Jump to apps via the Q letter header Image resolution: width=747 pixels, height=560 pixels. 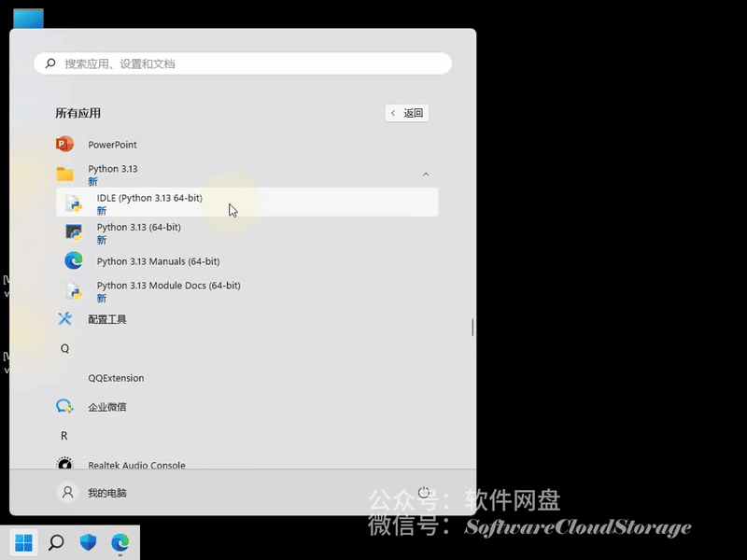point(63,347)
